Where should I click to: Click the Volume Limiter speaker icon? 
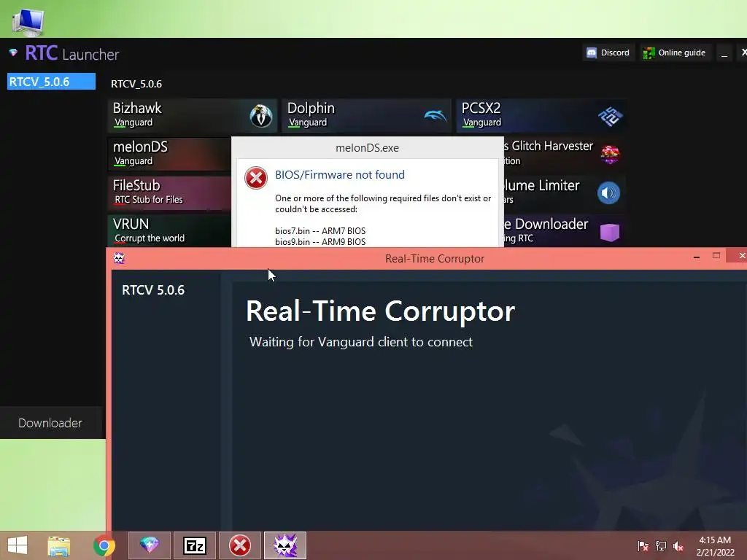609,192
